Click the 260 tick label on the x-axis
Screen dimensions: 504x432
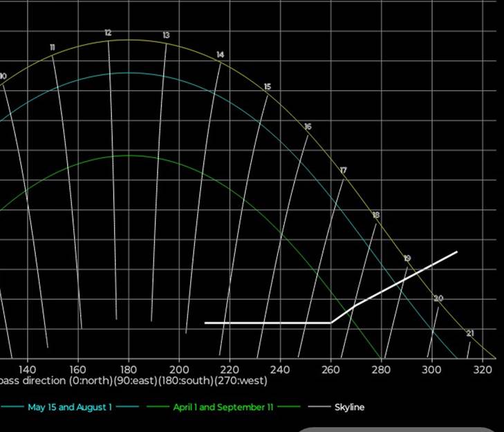[330, 369]
